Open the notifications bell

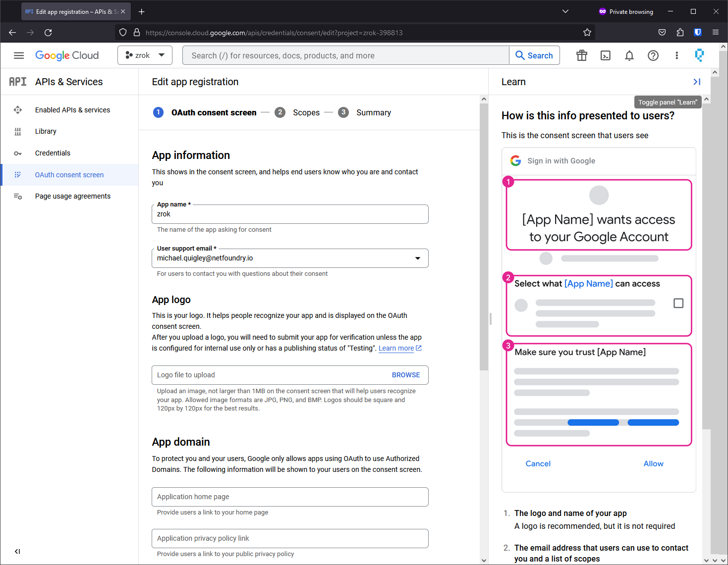coord(629,55)
